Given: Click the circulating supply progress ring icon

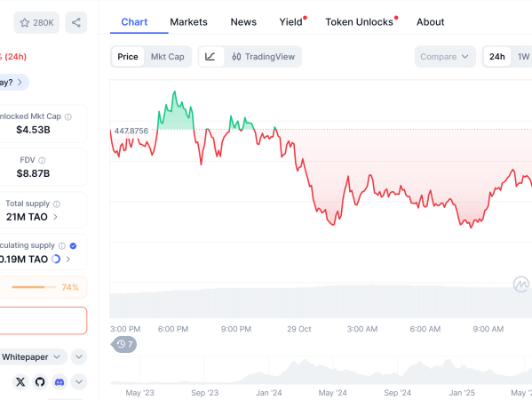Looking at the screenshot, I should 56,259.
